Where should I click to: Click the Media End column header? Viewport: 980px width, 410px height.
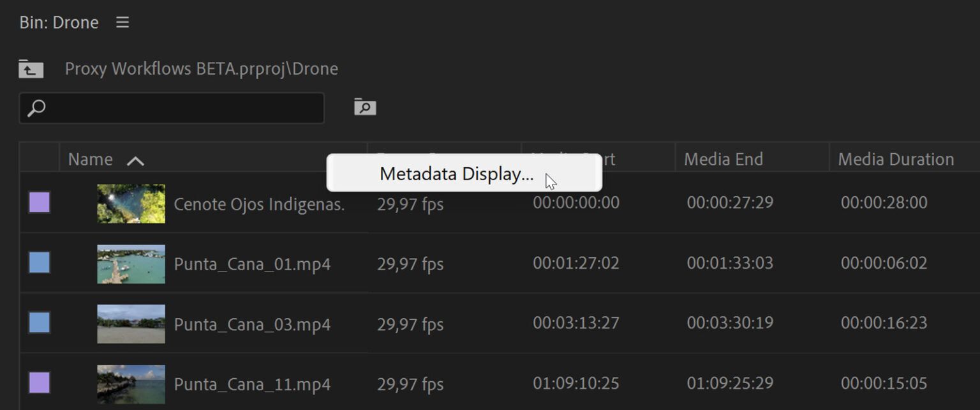coord(723,158)
